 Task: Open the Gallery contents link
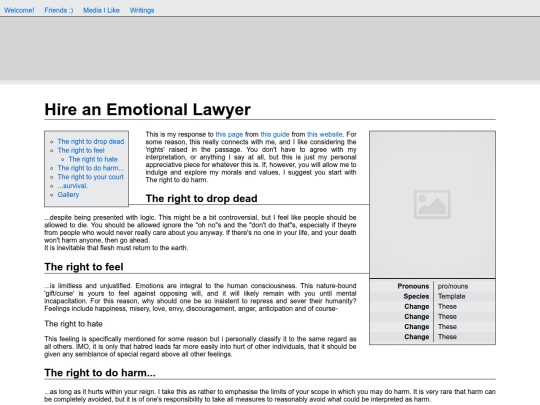click(x=68, y=195)
